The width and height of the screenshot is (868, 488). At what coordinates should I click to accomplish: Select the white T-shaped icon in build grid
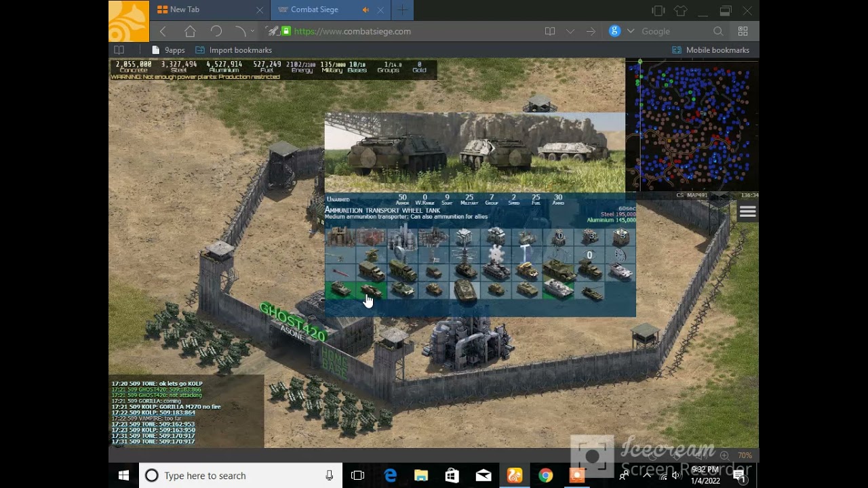(x=526, y=254)
